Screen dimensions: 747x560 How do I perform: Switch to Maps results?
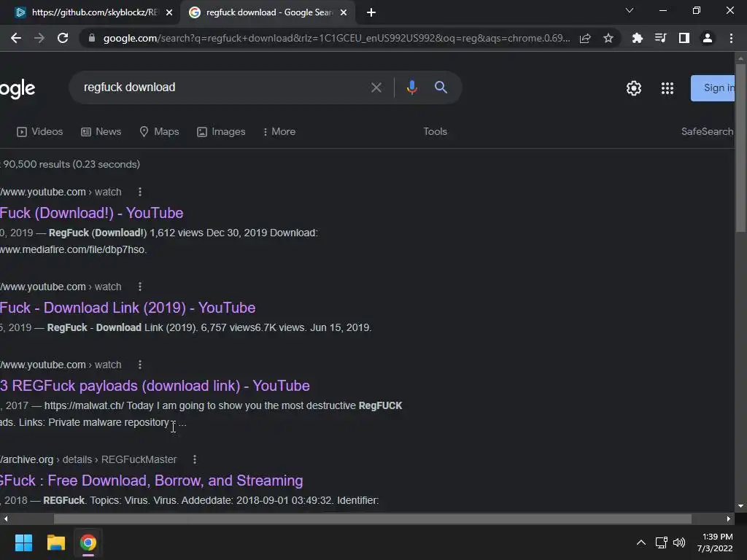[x=159, y=132]
